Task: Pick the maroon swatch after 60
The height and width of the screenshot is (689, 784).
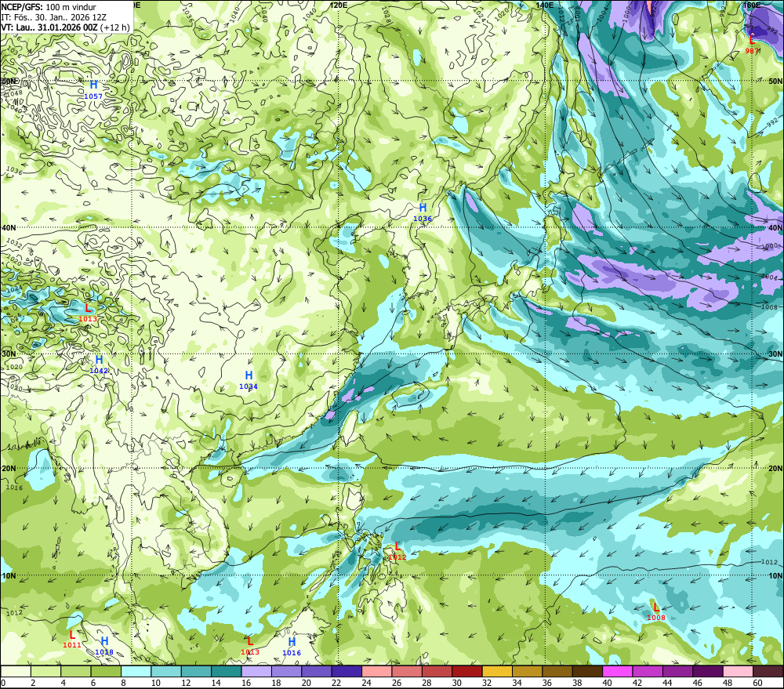Action: [768, 672]
